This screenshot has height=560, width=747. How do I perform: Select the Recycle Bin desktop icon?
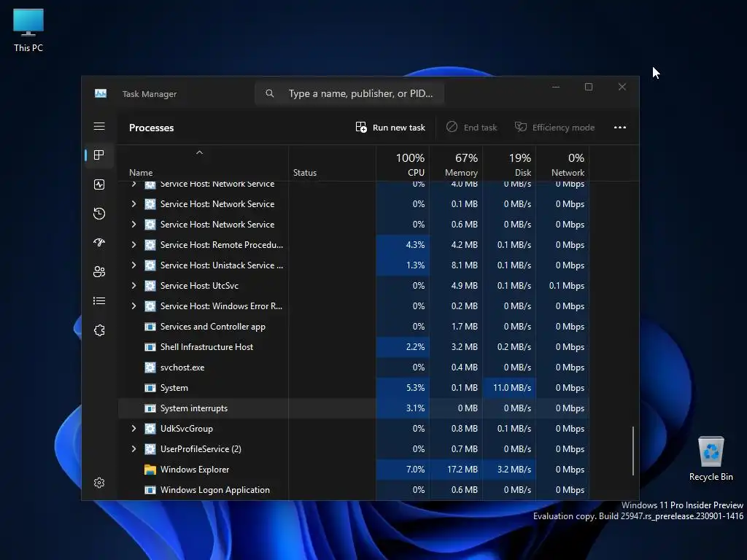(711, 458)
